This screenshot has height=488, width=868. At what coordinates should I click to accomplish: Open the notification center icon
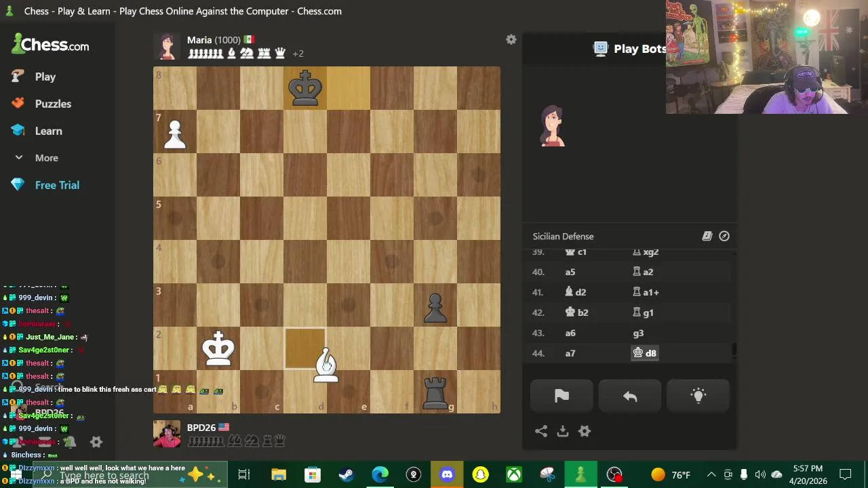[x=845, y=474]
